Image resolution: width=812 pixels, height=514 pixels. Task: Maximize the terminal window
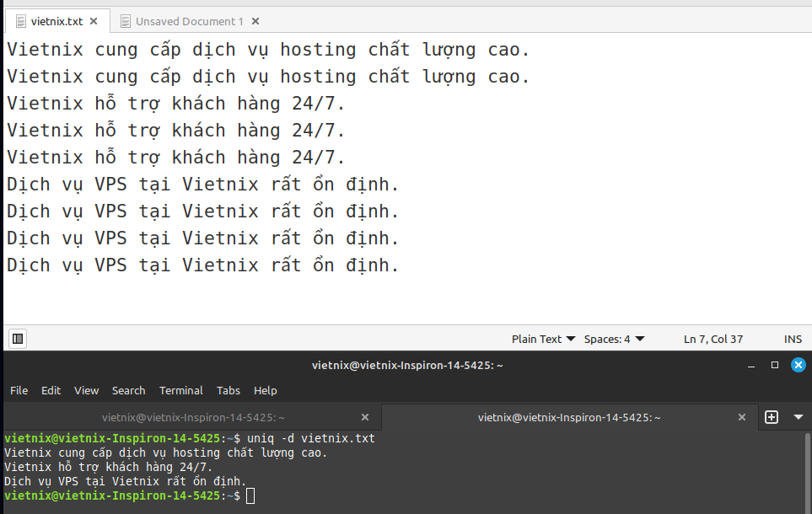pyautogui.click(x=775, y=366)
